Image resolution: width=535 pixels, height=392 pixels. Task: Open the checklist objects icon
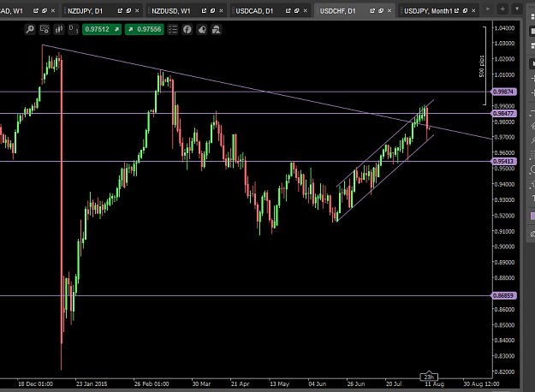(173, 30)
